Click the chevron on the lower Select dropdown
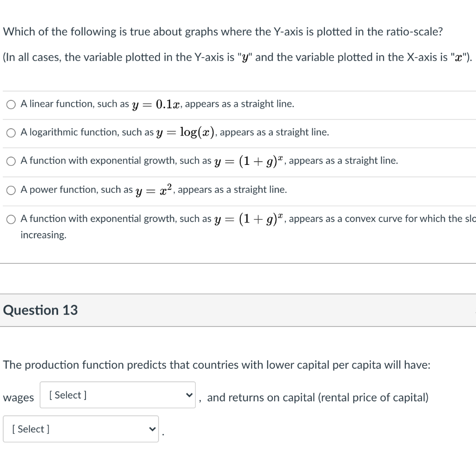 [x=152, y=429]
